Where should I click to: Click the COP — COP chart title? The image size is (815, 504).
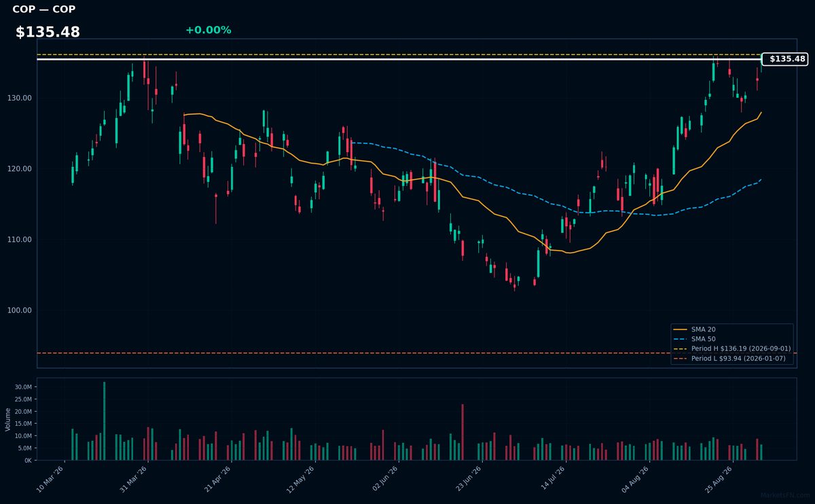[x=44, y=10]
